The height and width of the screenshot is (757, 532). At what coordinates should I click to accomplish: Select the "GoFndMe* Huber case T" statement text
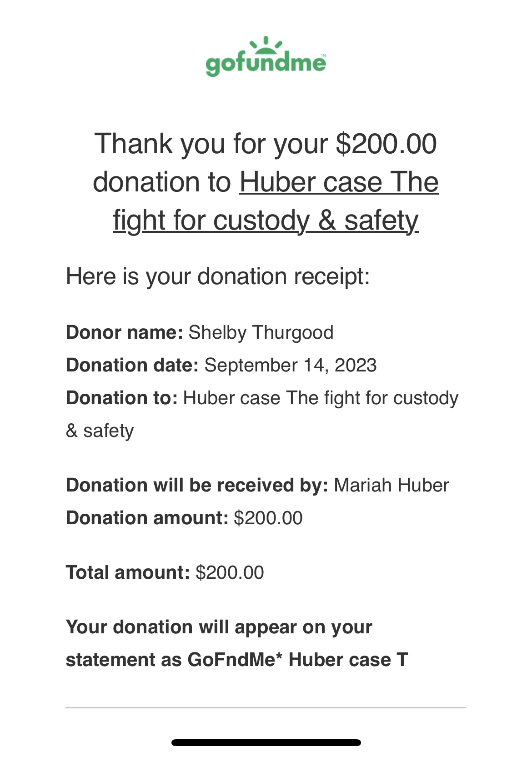(x=298, y=660)
